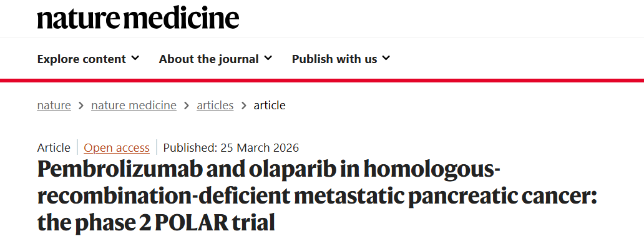Click the current 'article' breadcrumb item
Viewport: 644px width, 251px height.
click(x=270, y=106)
